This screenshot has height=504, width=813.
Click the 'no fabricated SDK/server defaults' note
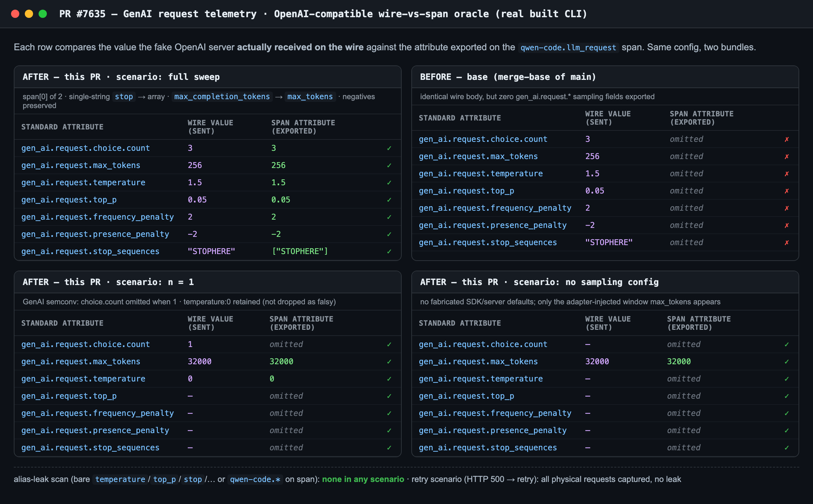coord(570,302)
